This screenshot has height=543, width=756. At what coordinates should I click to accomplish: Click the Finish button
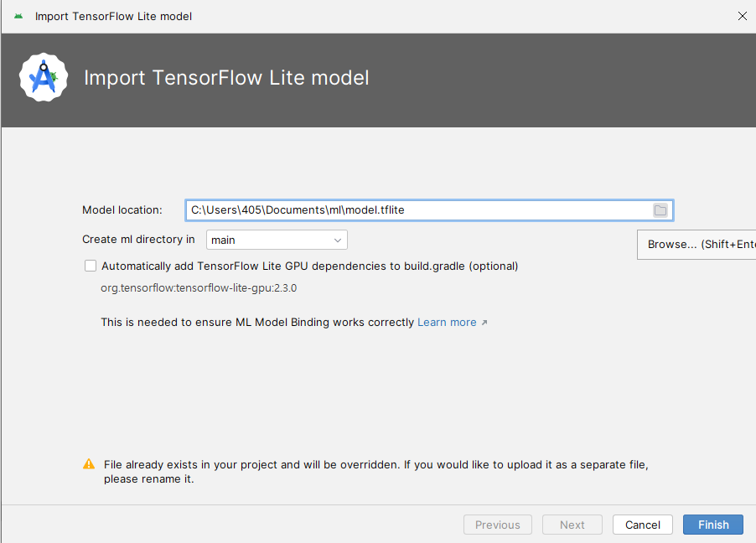point(713,525)
